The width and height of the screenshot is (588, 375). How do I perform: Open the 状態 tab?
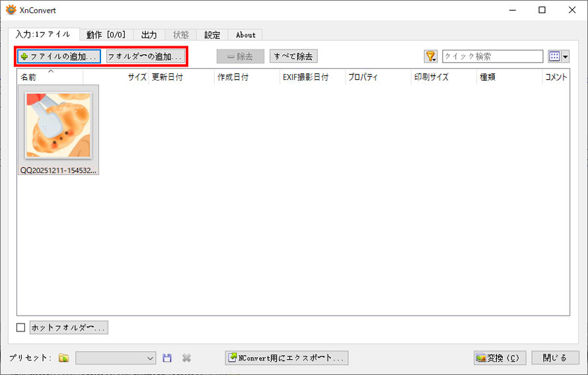click(181, 35)
